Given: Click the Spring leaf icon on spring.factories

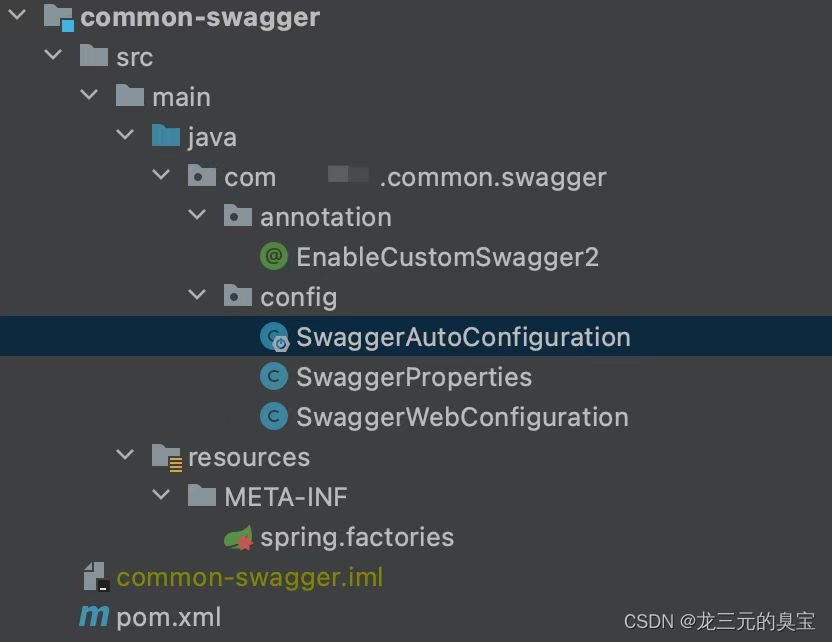Looking at the screenshot, I should point(240,537).
